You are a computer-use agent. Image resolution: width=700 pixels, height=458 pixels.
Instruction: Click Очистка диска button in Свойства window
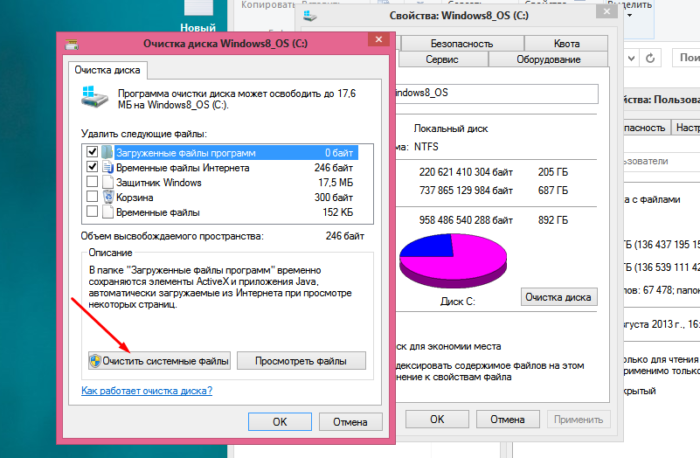coord(558,297)
